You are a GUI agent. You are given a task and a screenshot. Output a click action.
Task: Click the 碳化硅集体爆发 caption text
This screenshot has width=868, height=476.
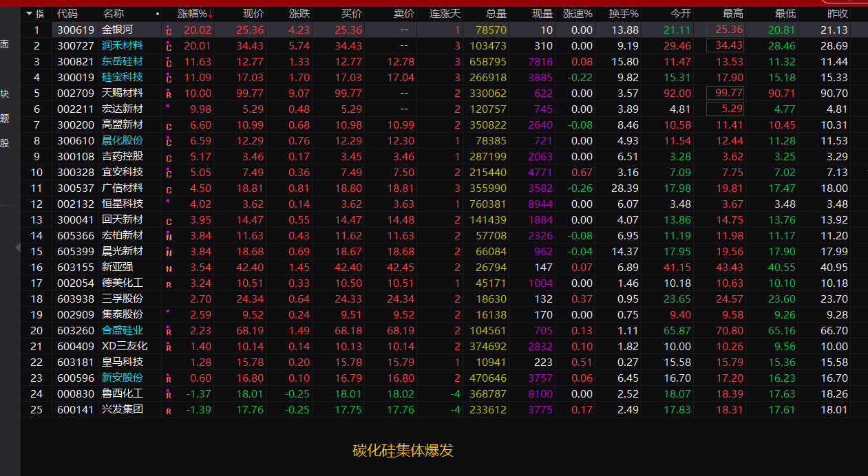(x=403, y=451)
